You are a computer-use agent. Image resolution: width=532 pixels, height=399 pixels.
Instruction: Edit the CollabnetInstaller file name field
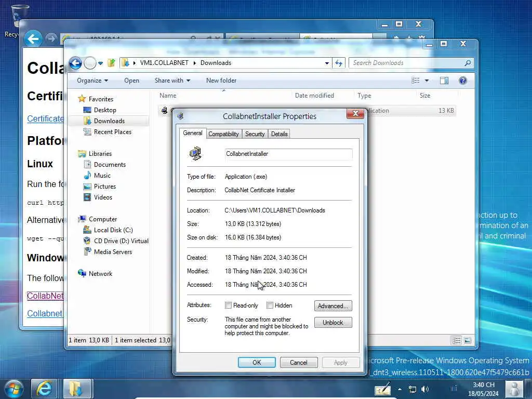click(288, 154)
